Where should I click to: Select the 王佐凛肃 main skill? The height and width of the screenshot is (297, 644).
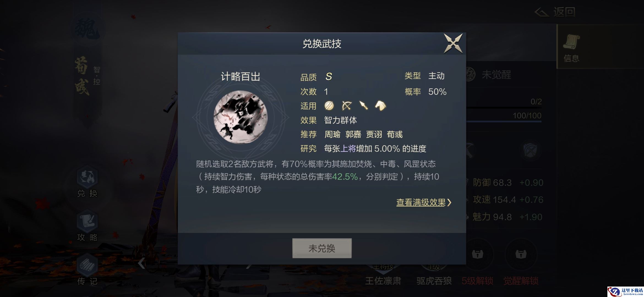coord(383,281)
